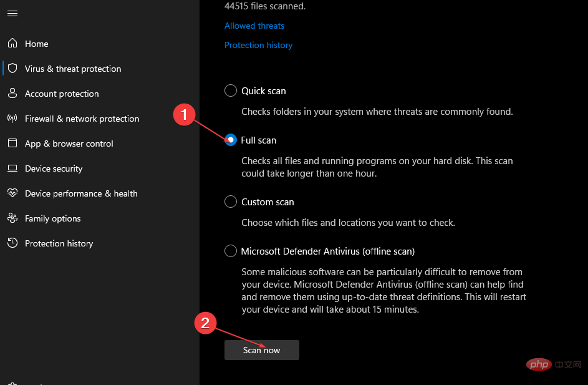Click 'Choose which files and locations' description
This screenshot has width=588, height=385.
click(348, 223)
